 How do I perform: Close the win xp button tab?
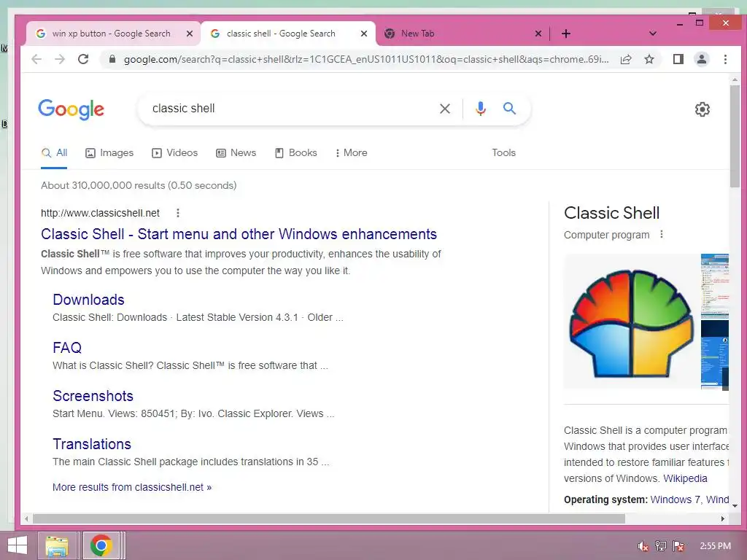pyautogui.click(x=190, y=34)
